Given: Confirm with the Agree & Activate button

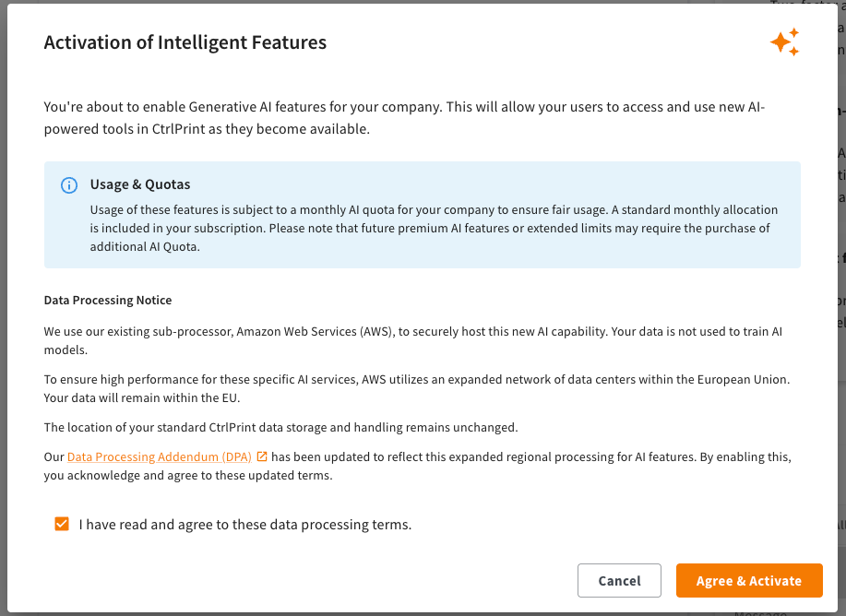Looking at the screenshot, I should click(748, 580).
